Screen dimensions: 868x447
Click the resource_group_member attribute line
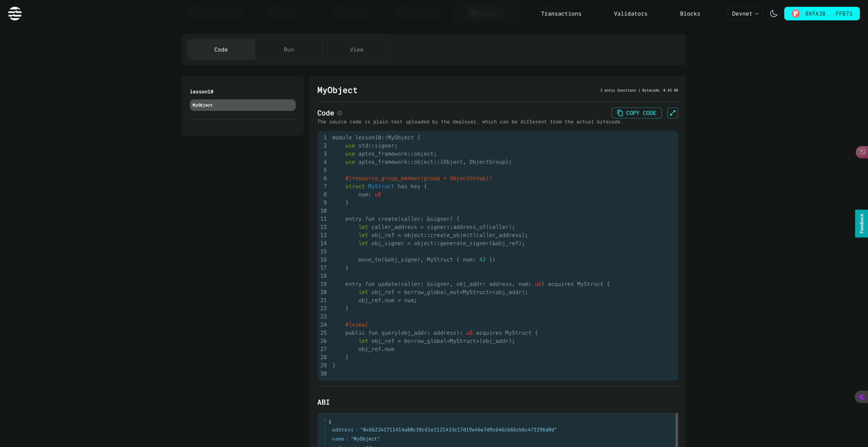coord(418,178)
